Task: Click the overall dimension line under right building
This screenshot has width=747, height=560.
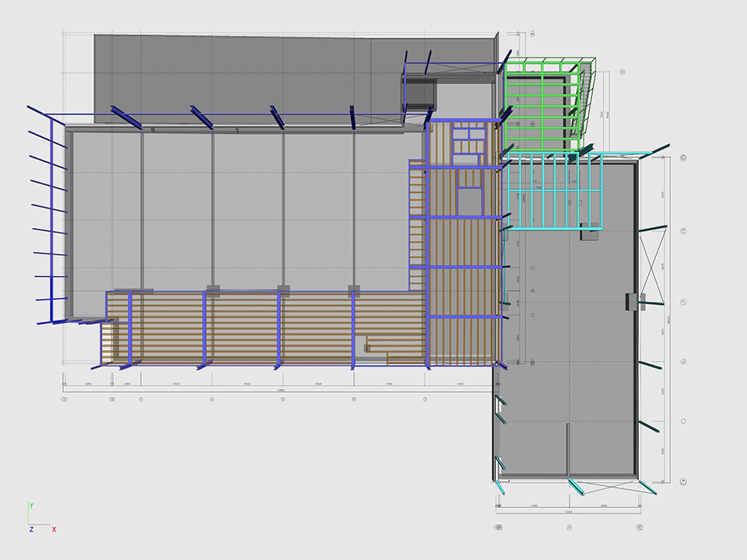Action: point(568,513)
